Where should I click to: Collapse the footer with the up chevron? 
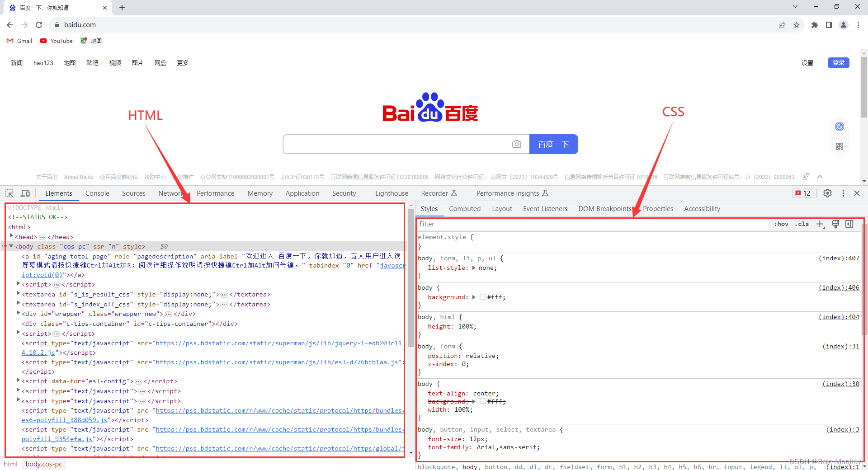[820, 177]
